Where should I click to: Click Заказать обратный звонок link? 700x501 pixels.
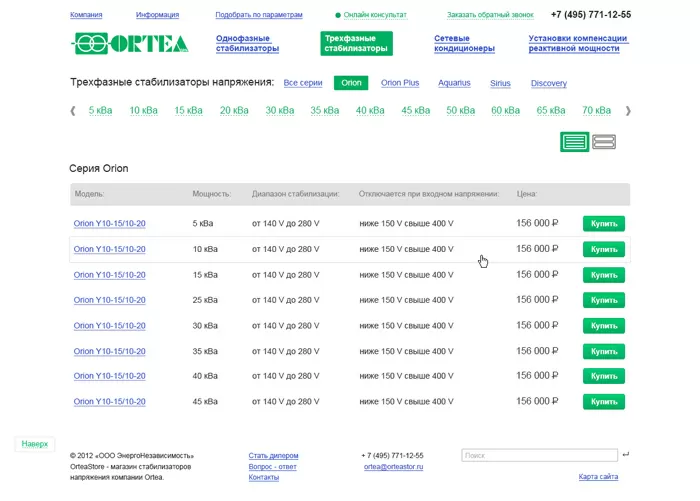[490, 15]
